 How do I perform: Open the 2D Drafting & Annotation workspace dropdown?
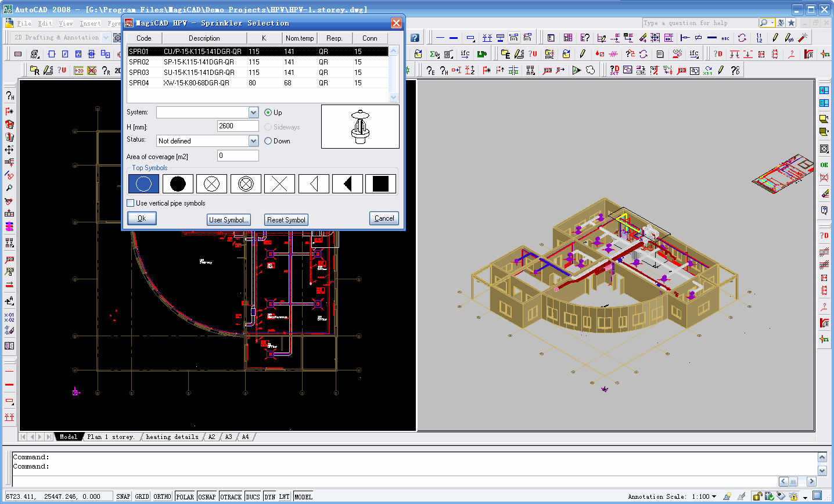click(x=106, y=37)
